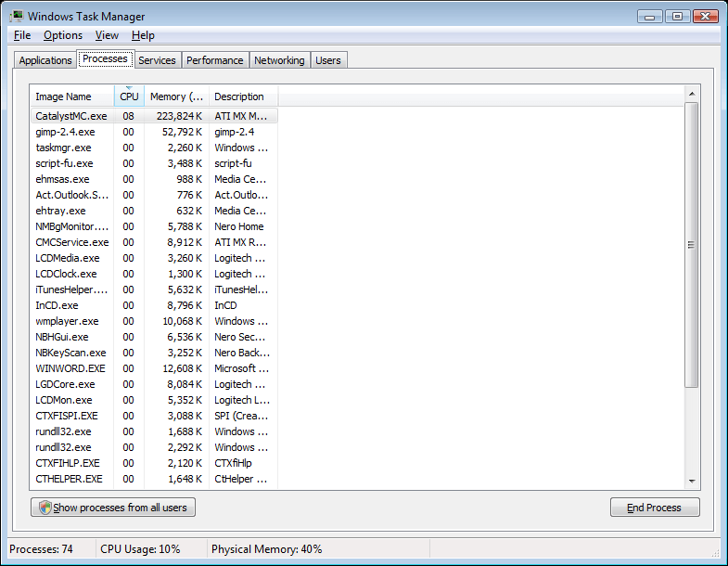Select the LCDMon.exe process
The image size is (728, 566).
coord(154,401)
